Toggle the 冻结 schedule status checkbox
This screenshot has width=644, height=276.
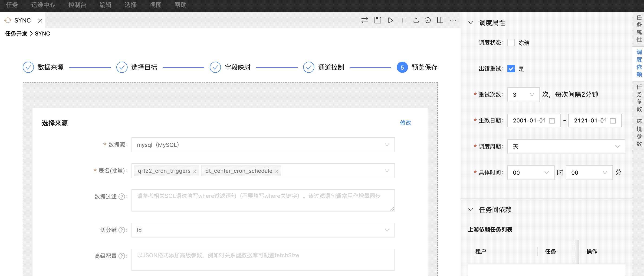tap(511, 43)
